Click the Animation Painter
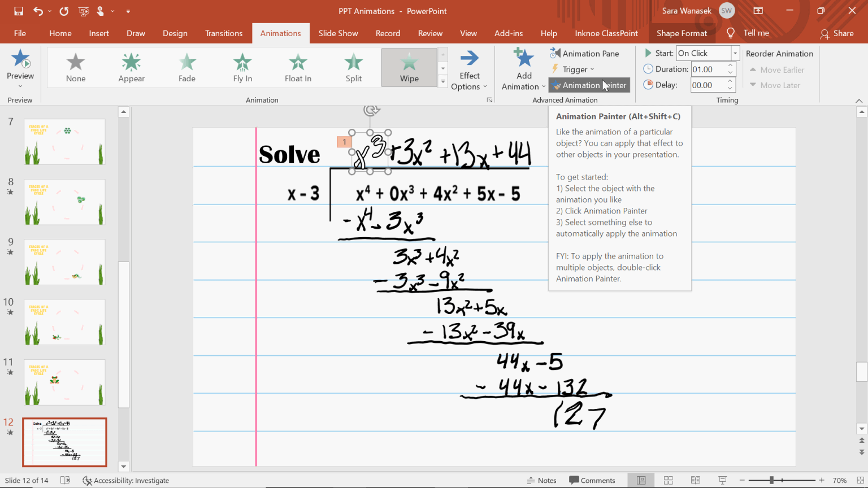Viewport: 868px width, 488px height. coord(589,85)
